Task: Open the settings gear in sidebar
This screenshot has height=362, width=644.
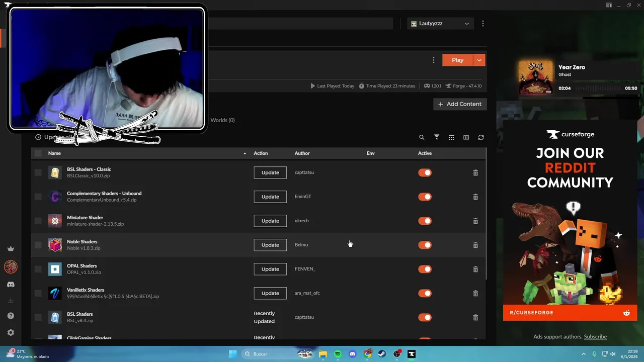Action: tap(11, 332)
